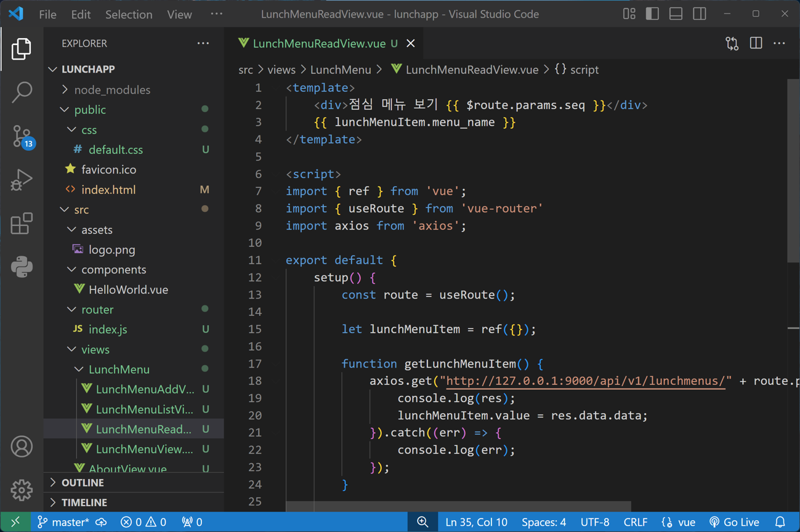Image resolution: width=800 pixels, height=532 pixels.
Task: Open Remote Window button in status bar
Action: point(15,522)
